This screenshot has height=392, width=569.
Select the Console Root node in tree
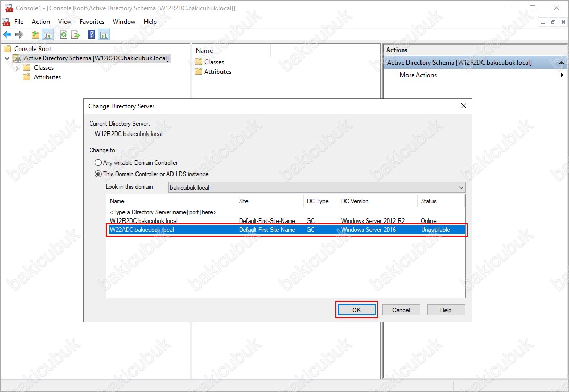[32, 48]
